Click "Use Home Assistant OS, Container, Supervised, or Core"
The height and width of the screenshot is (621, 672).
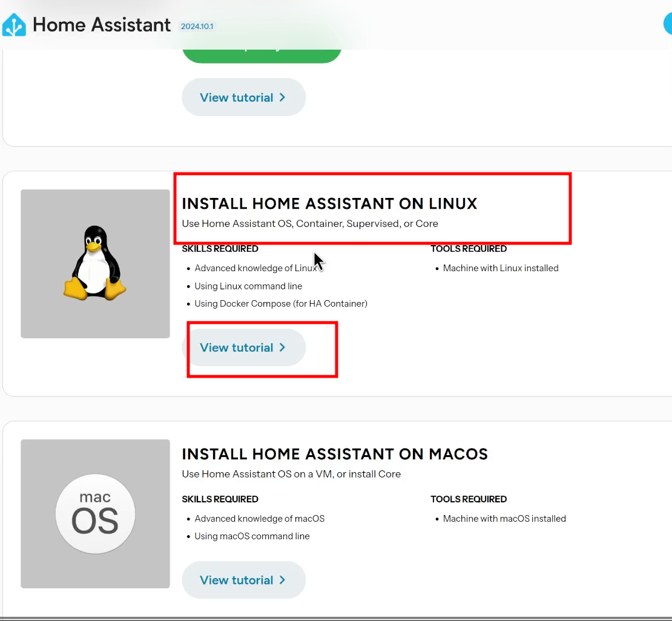point(310,224)
